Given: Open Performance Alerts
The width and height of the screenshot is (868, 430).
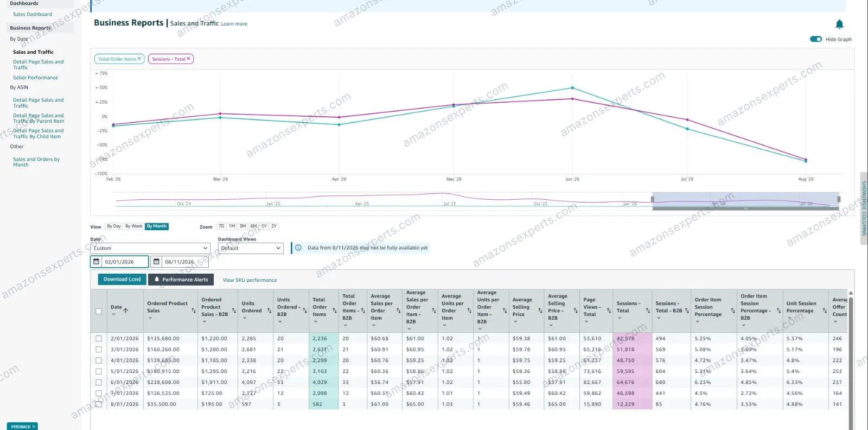Looking at the screenshot, I should [x=181, y=280].
